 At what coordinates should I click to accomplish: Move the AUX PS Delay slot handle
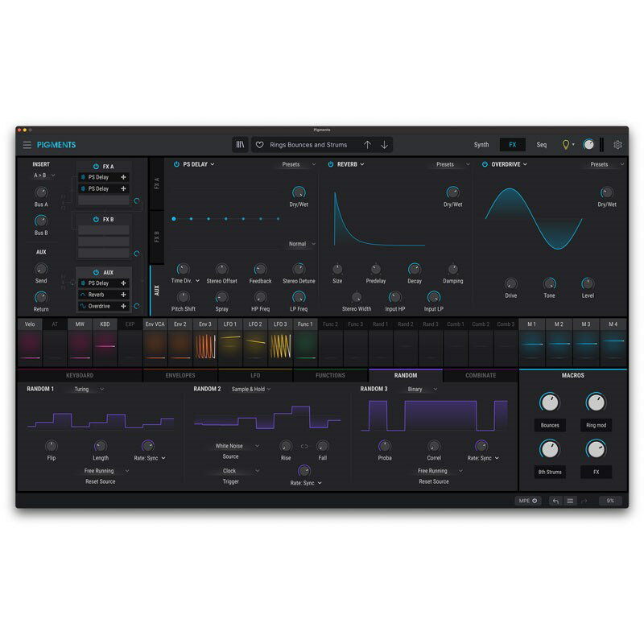tap(123, 283)
